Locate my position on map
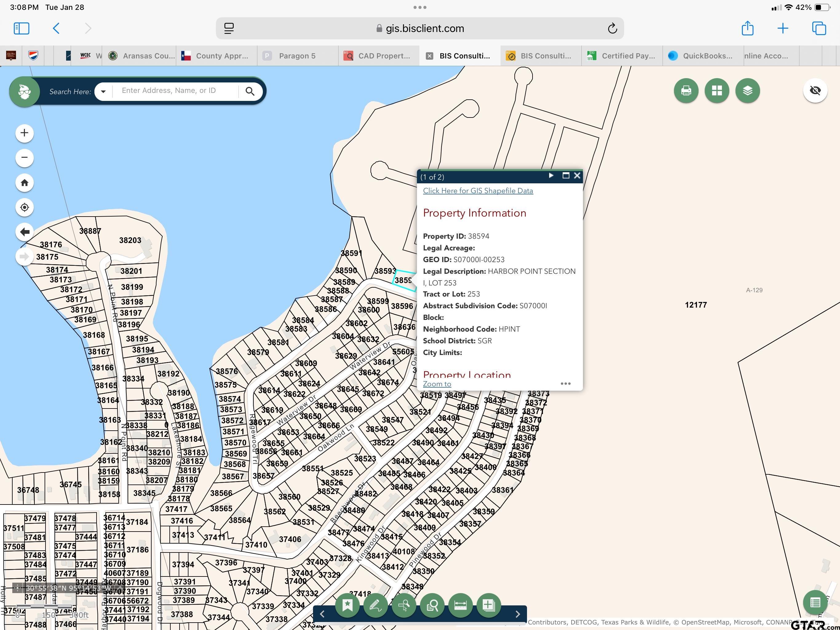The image size is (840, 630). click(x=24, y=207)
